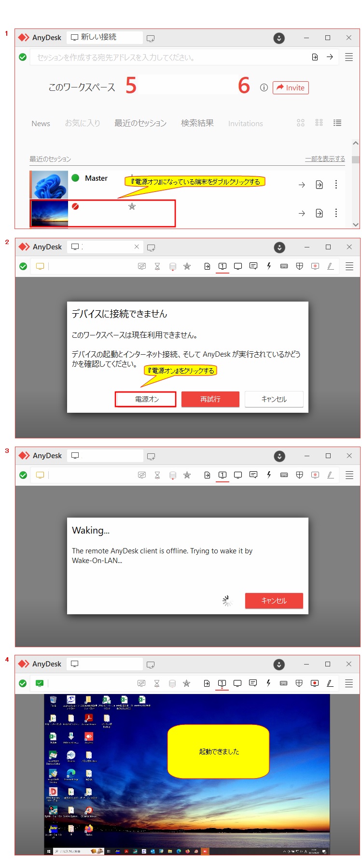Click the Master session thumbnail
The width and height of the screenshot is (362, 868).
[49, 185]
